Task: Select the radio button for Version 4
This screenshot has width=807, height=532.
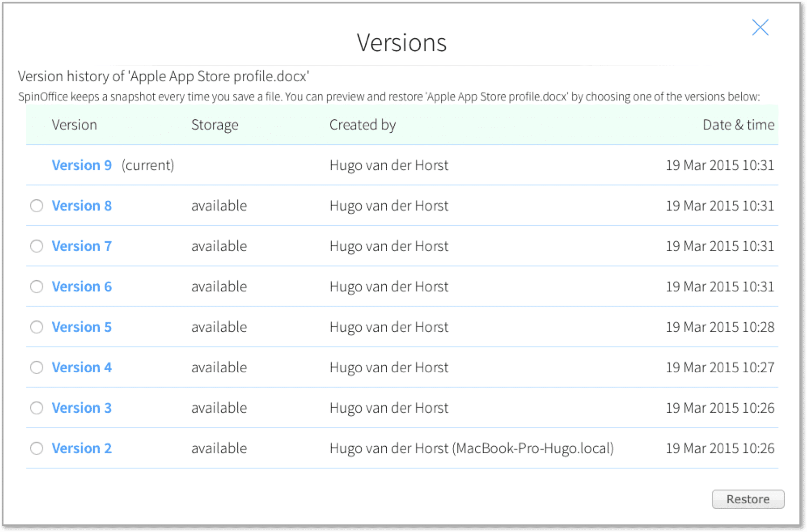Action: (37, 367)
